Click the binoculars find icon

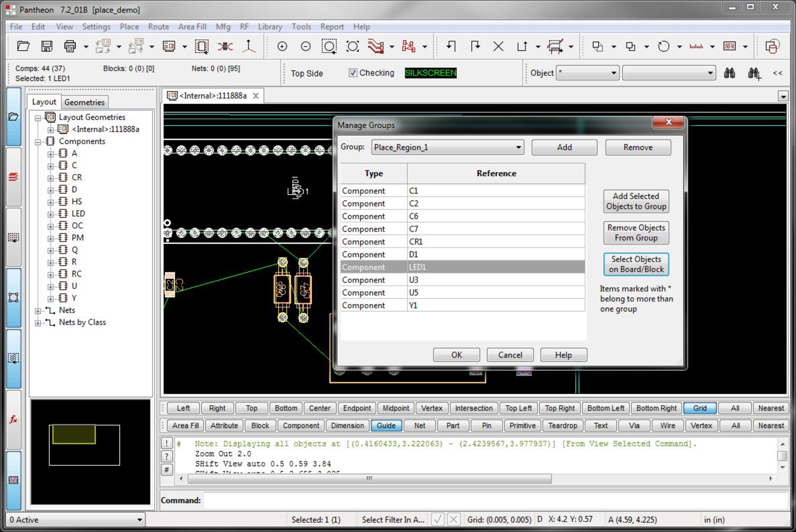point(729,73)
